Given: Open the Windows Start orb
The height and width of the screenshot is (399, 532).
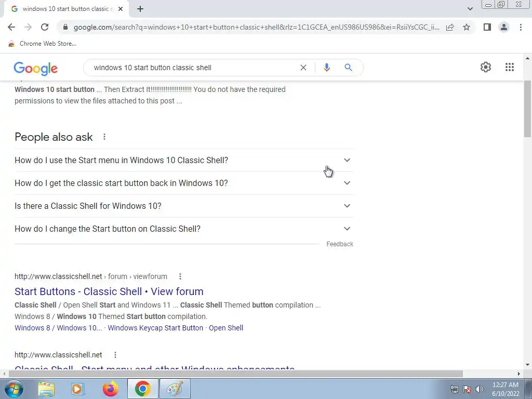Looking at the screenshot, I should (14, 389).
